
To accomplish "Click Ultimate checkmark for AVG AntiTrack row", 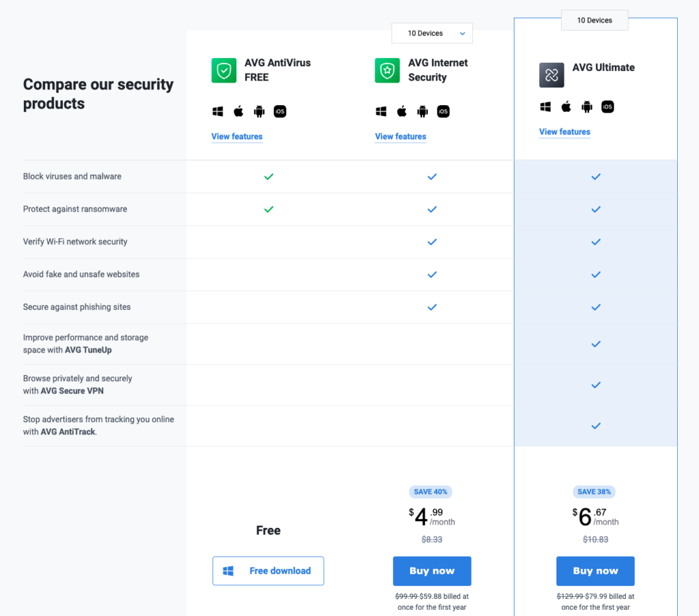I will 596,426.
